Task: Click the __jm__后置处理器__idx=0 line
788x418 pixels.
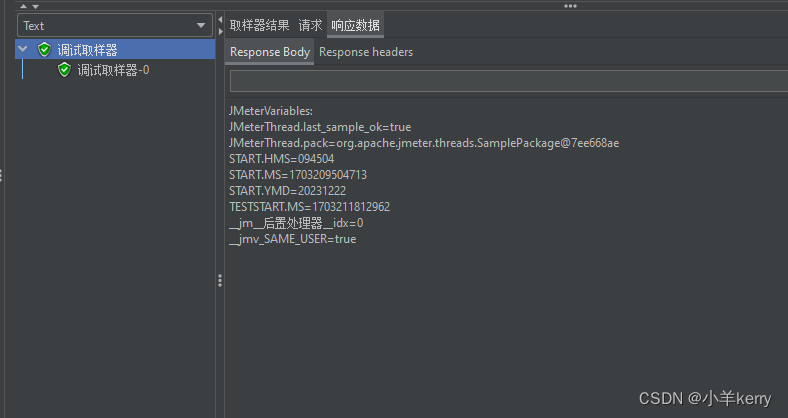Action: [x=296, y=223]
